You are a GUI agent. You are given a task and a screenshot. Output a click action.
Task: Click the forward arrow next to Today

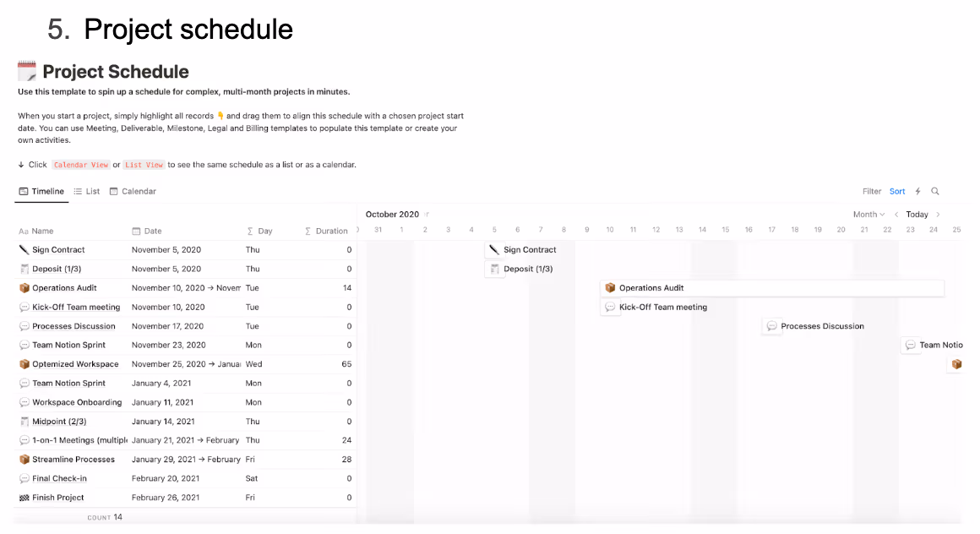pyautogui.click(x=938, y=215)
